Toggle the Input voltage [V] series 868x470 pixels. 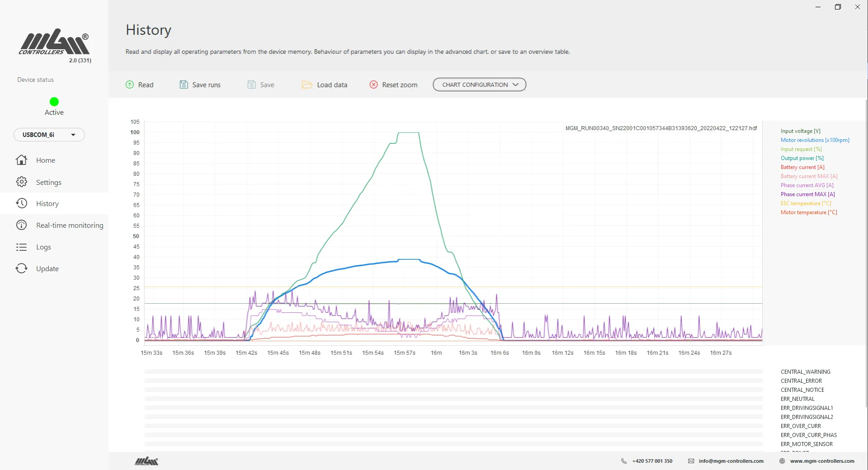(800, 131)
